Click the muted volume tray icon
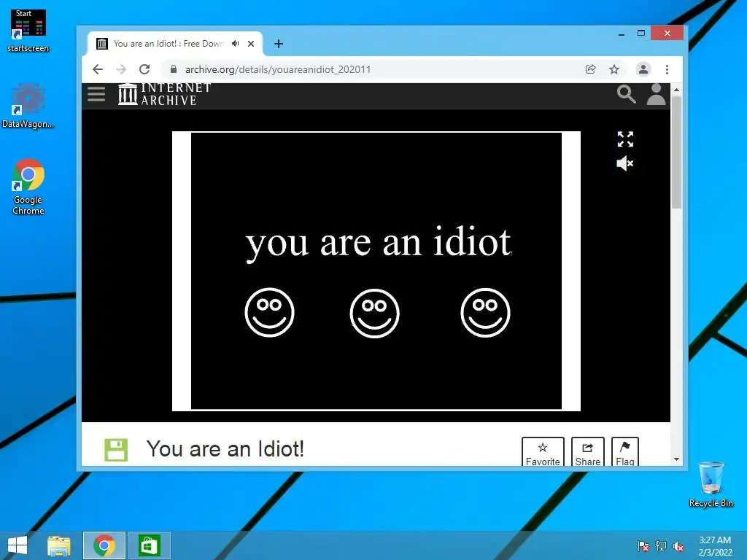The width and height of the screenshot is (747, 560). (678, 545)
